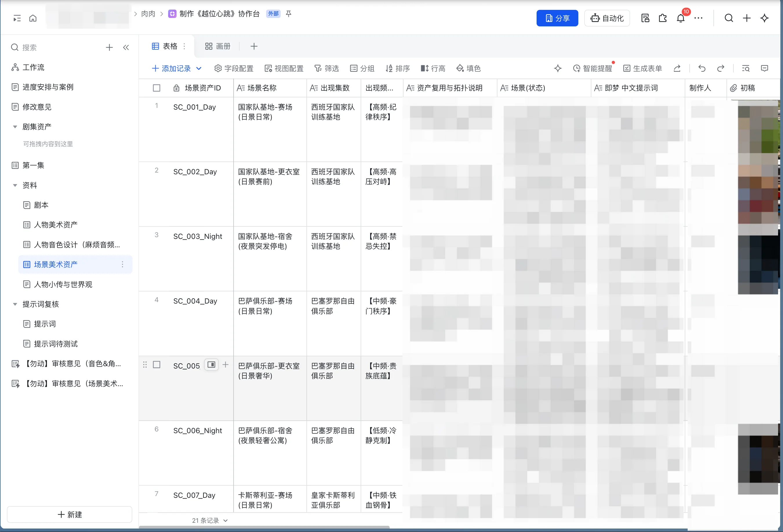Screen dimensions: 783x532
Task: Open 行高 row height menu
Action: click(433, 68)
